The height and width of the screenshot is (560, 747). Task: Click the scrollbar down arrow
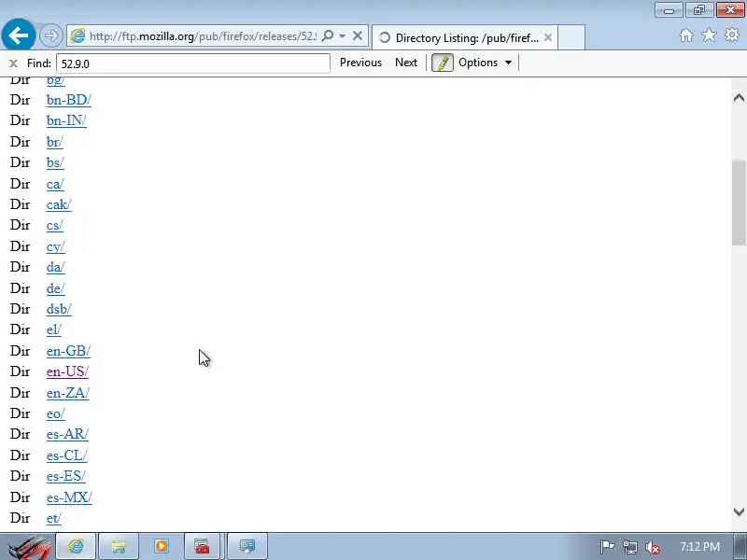739,511
